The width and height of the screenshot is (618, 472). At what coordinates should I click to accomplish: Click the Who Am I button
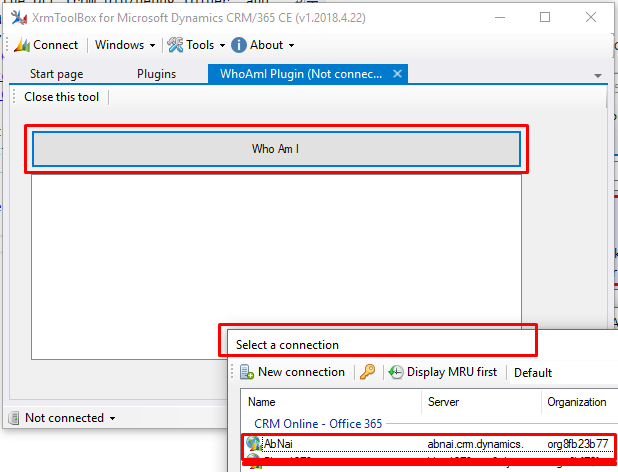click(276, 149)
